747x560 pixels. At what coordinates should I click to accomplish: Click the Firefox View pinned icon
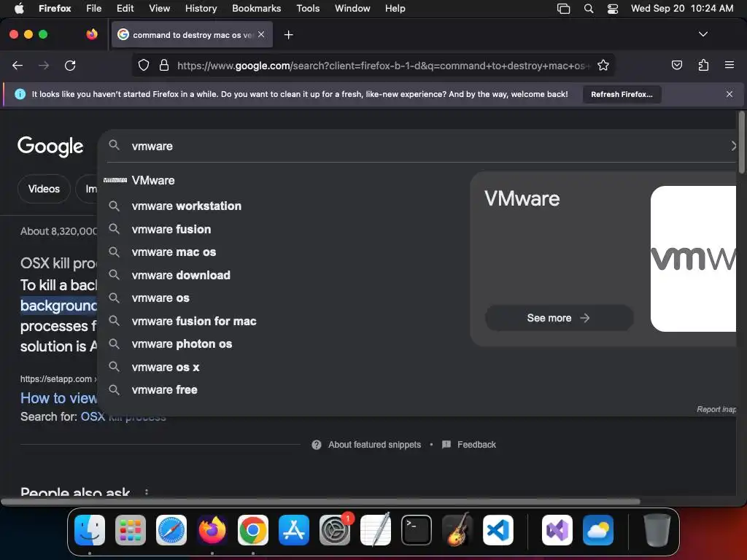click(x=92, y=34)
